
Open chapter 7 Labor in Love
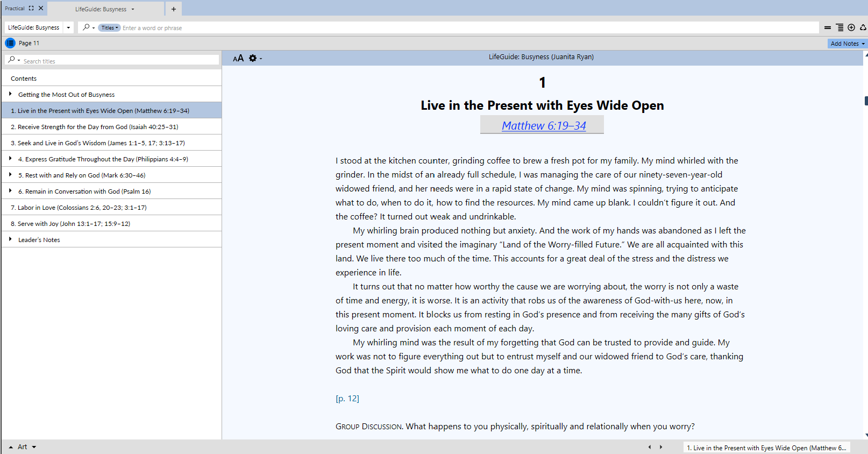tap(111, 207)
